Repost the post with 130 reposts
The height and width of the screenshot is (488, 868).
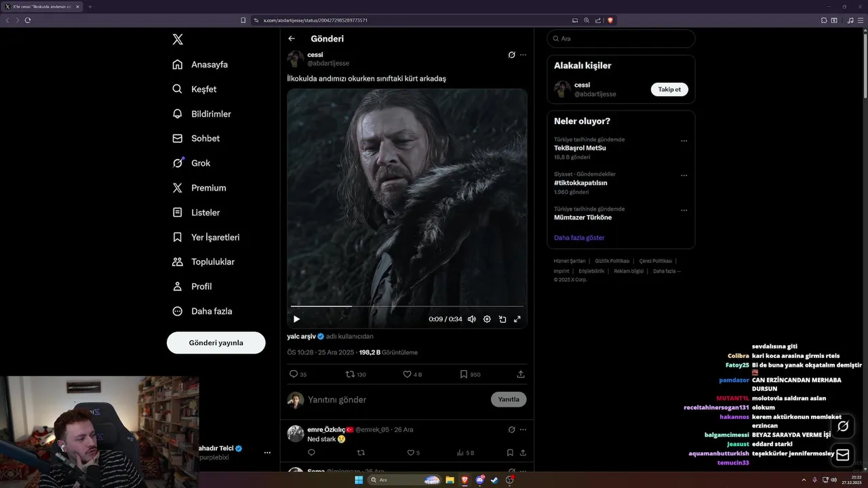tap(351, 374)
